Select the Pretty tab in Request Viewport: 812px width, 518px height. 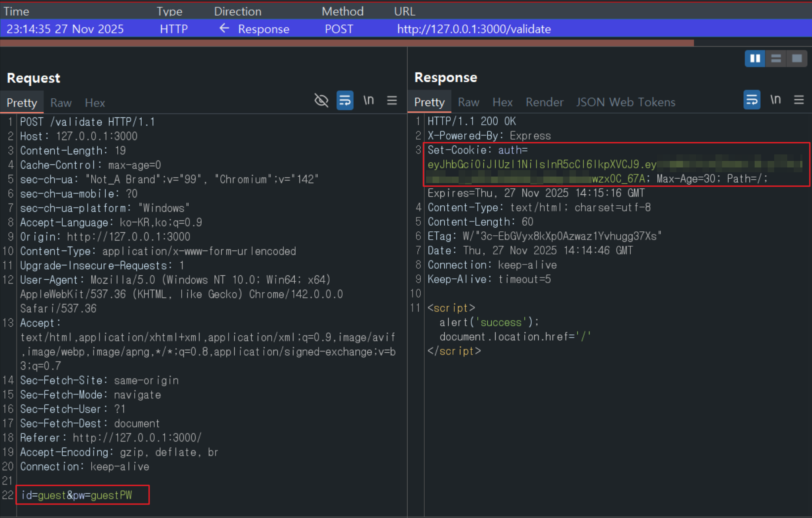point(22,103)
